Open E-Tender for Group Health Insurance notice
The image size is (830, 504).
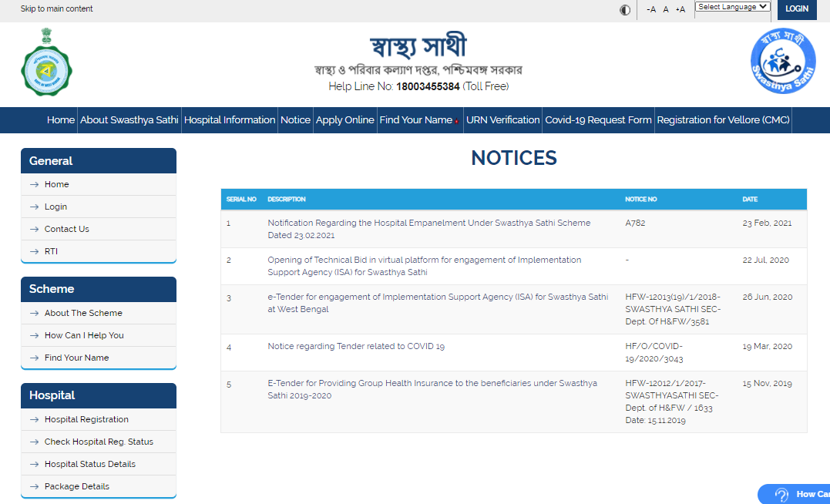click(432, 389)
